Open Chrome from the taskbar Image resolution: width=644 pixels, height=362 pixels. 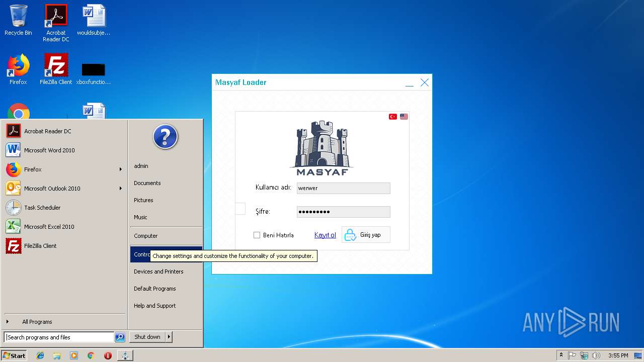[x=91, y=355]
